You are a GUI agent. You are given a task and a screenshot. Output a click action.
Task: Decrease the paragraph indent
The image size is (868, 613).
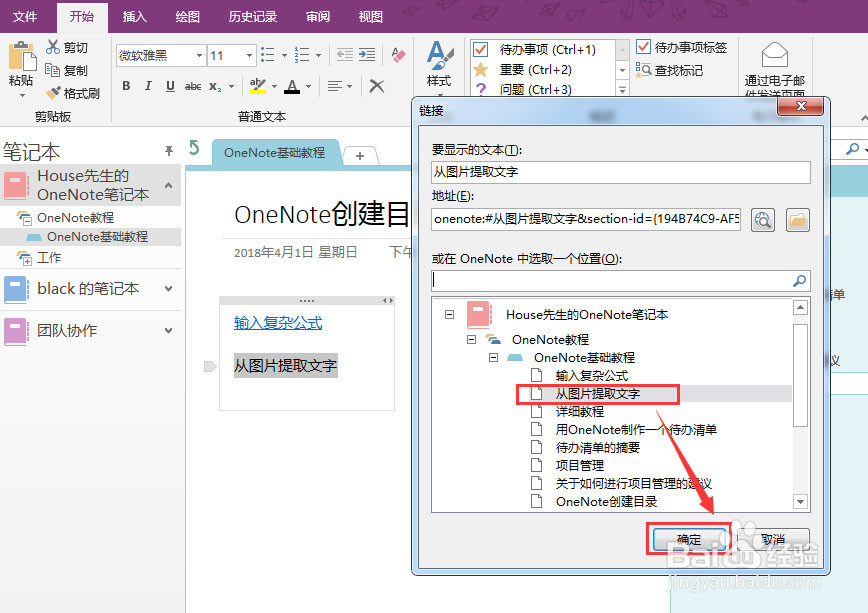tap(344, 54)
